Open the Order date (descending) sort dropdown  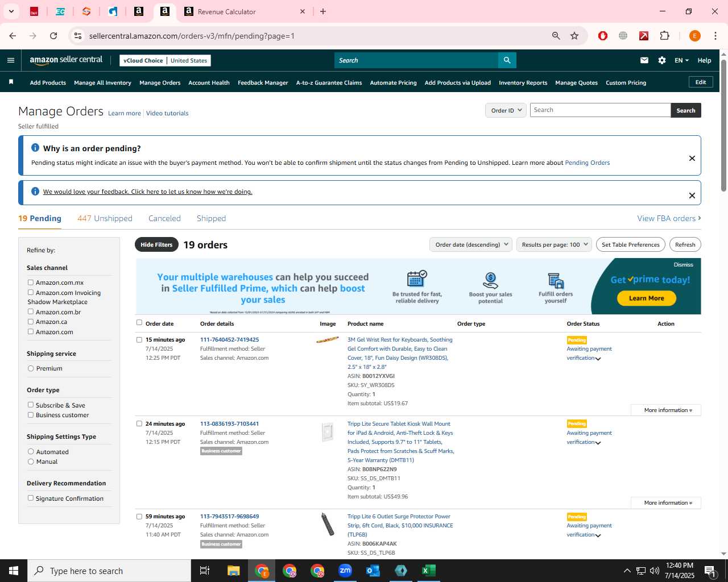pyautogui.click(x=471, y=244)
